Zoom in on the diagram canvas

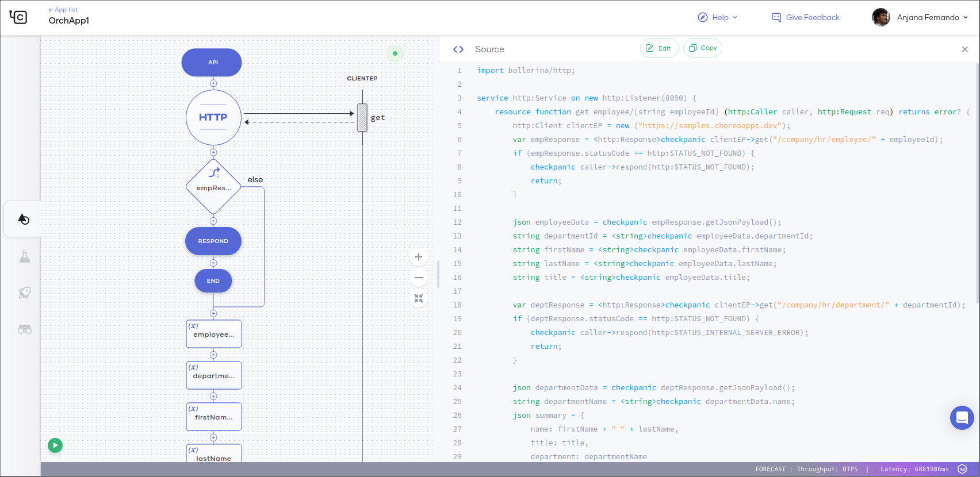(x=419, y=257)
